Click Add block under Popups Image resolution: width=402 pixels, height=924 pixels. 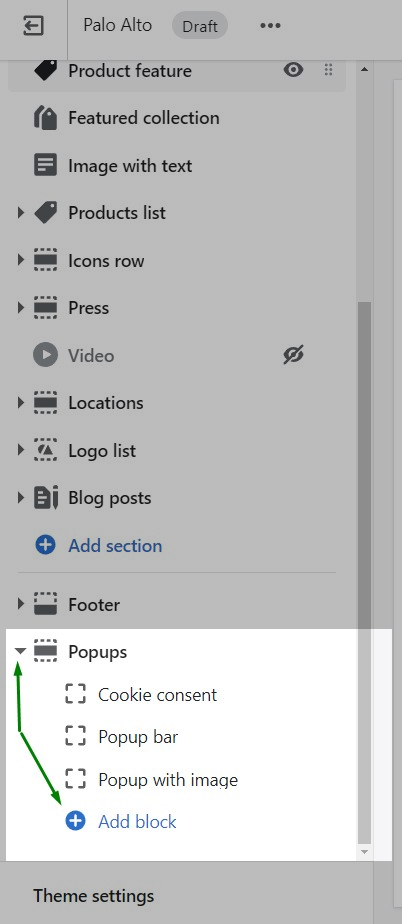coord(137,821)
